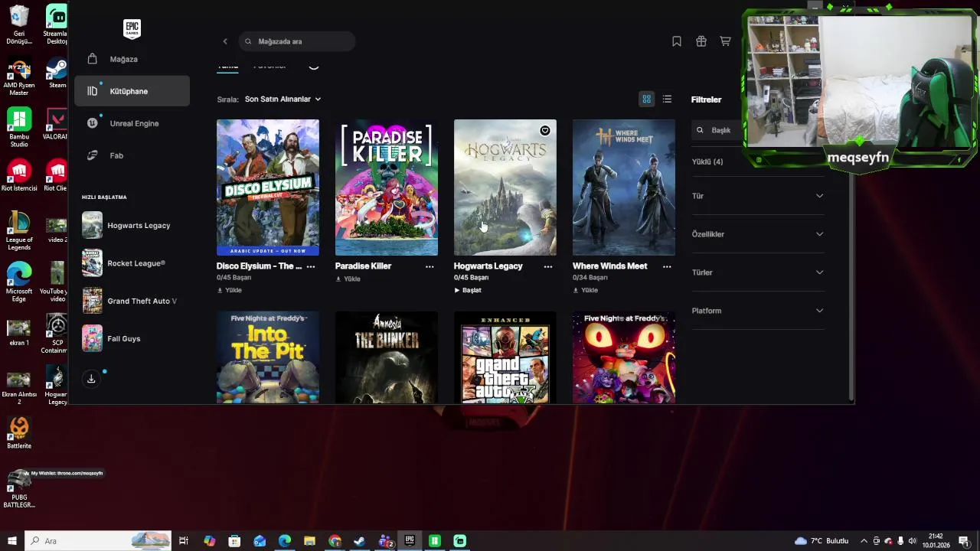Launch Rocket League from quick launch
Screen dimensions: 980x551
point(132,263)
